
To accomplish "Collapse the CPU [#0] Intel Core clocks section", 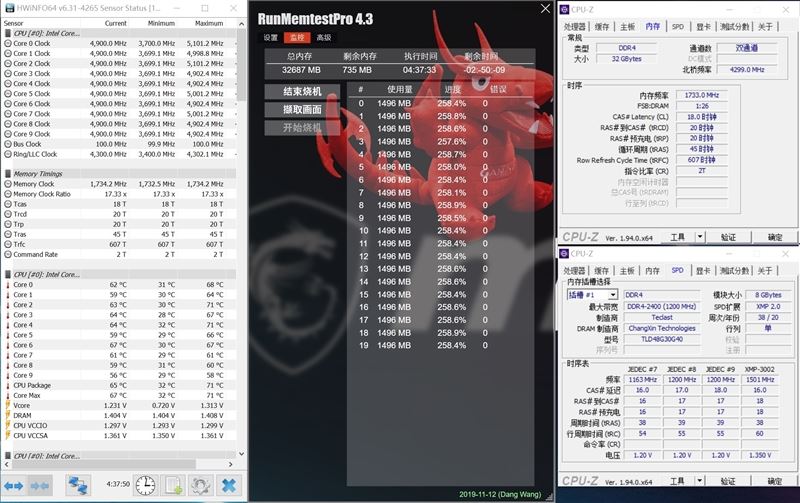I will (x=8, y=33).
